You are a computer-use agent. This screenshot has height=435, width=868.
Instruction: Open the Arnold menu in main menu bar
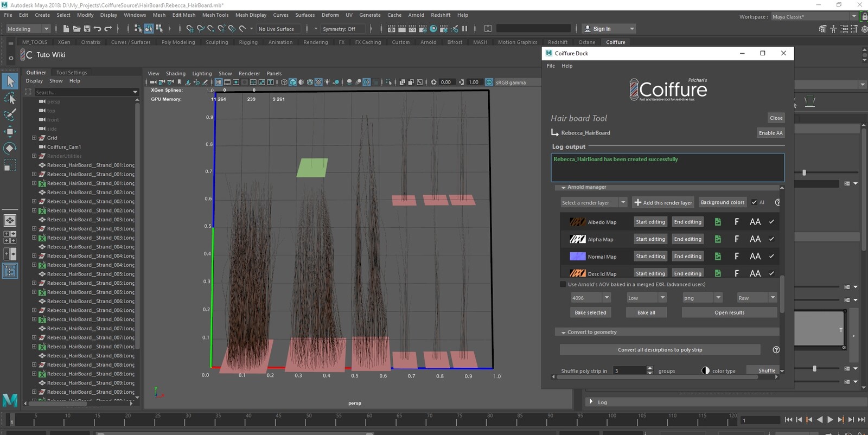click(x=416, y=15)
